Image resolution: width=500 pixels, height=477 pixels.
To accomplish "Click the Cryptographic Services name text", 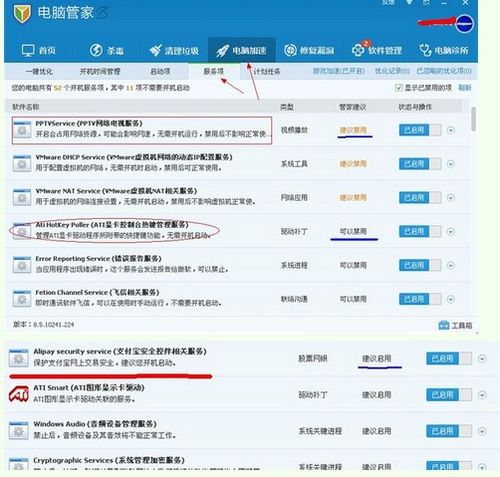I will [x=109, y=460].
